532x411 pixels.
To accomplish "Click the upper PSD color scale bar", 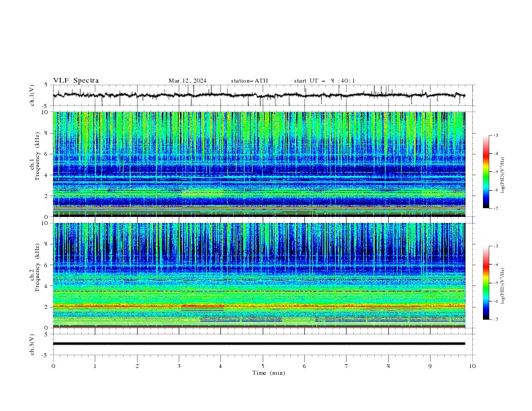I will point(486,172).
